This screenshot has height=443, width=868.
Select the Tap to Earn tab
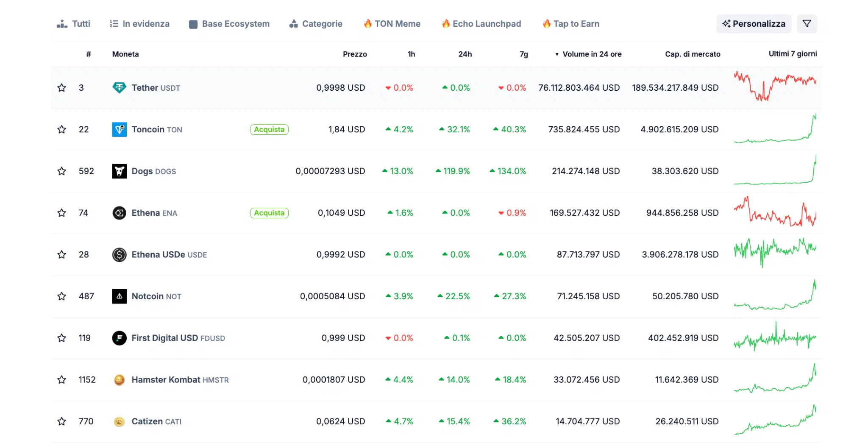[571, 24]
